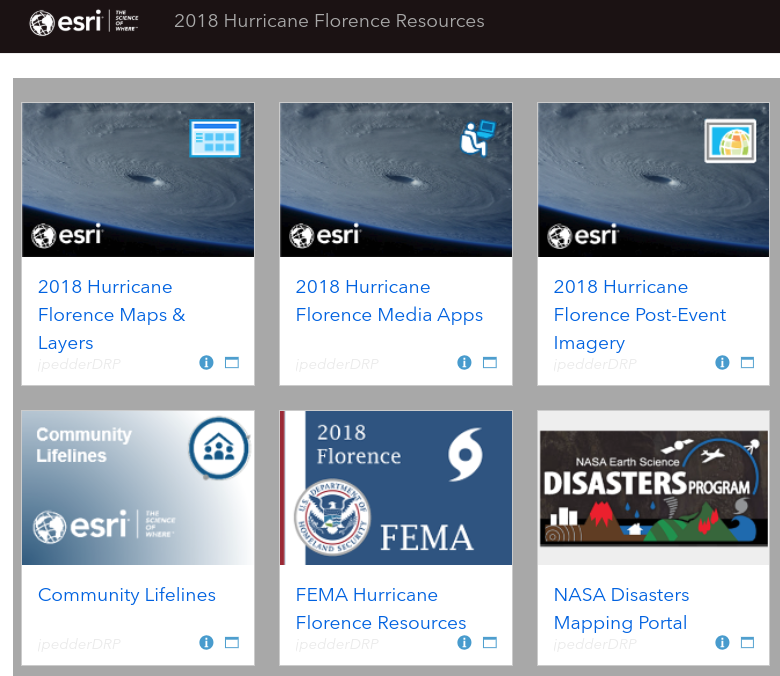The width and height of the screenshot is (780, 676).
Task: Open 2018 Hurricane Florence Media Apps link
Action: click(388, 301)
